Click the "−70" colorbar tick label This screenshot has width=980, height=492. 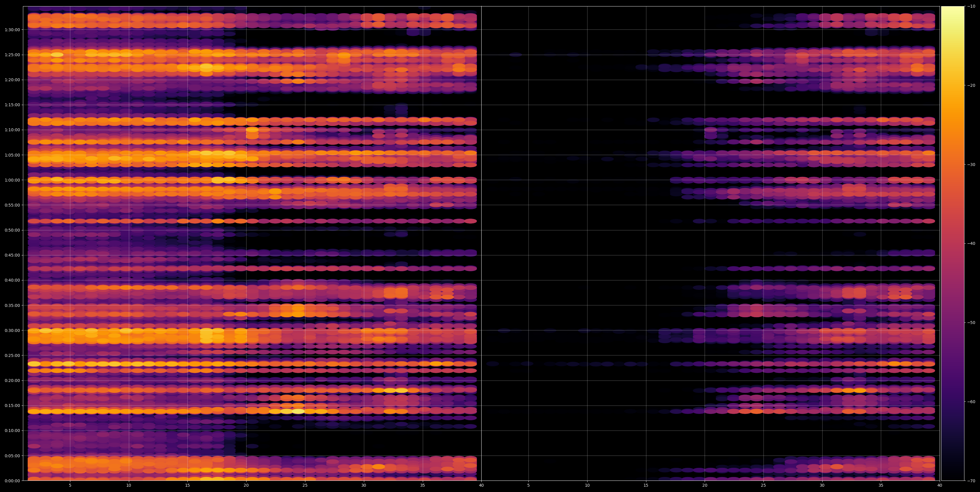click(x=971, y=481)
